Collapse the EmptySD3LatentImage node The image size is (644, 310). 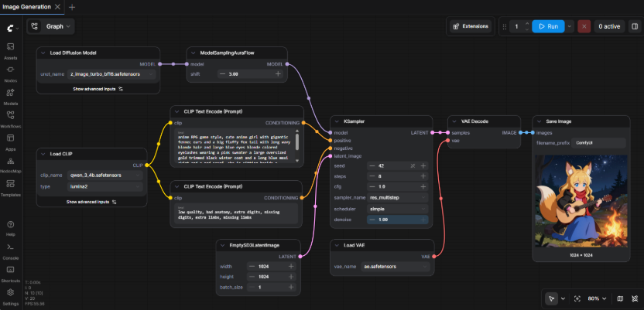click(222, 245)
